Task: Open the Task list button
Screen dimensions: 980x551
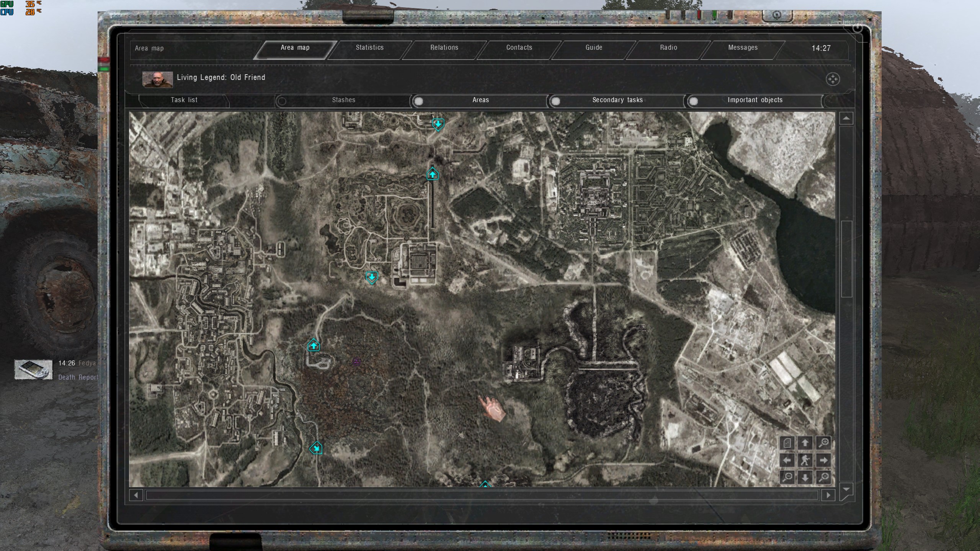Action: (184, 100)
